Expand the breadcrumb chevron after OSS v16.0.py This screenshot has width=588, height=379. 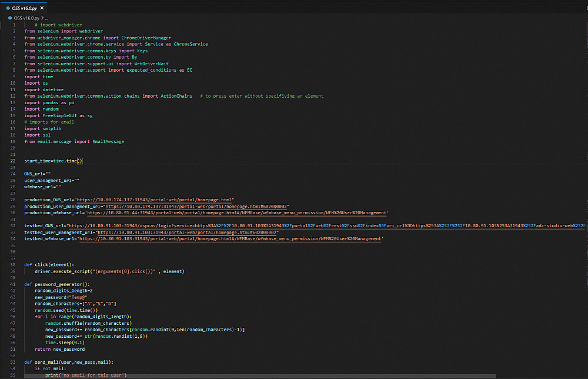pos(42,18)
